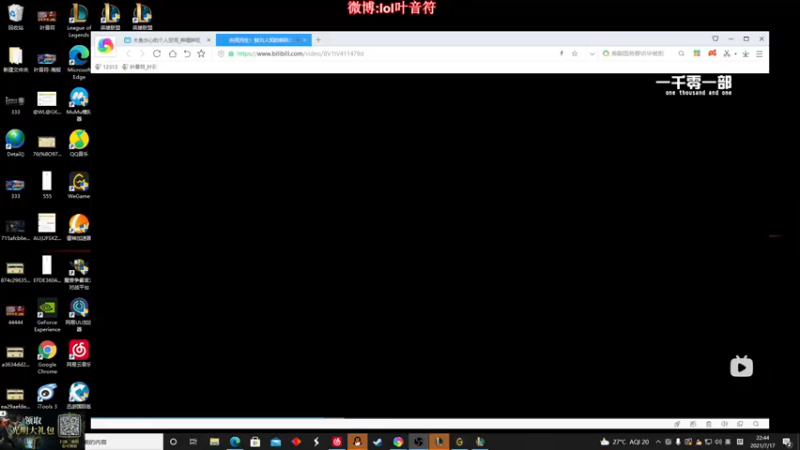Viewport: 800px width, 450px height.
Task: Click the taskbar search box
Action: tap(123, 442)
